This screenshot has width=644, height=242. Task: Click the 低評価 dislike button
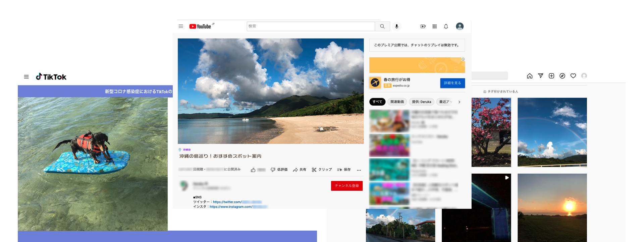click(x=279, y=170)
